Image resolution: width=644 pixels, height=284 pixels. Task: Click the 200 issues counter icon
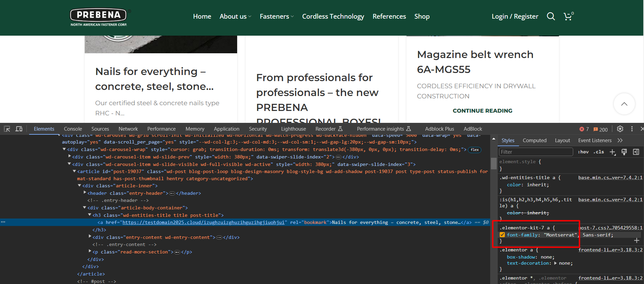[x=600, y=129]
